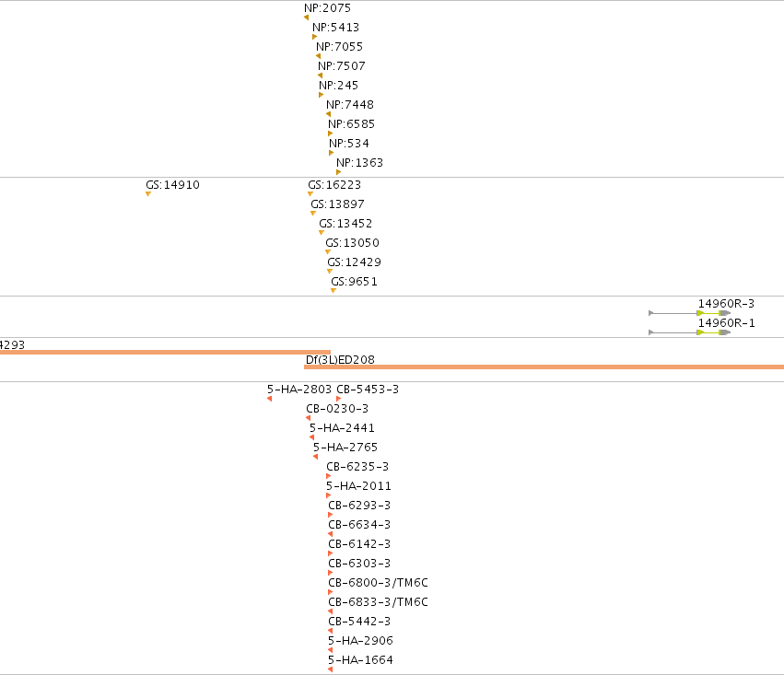Select the 5-HA-2011 label
The height and width of the screenshot is (675, 784).
(358, 486)
